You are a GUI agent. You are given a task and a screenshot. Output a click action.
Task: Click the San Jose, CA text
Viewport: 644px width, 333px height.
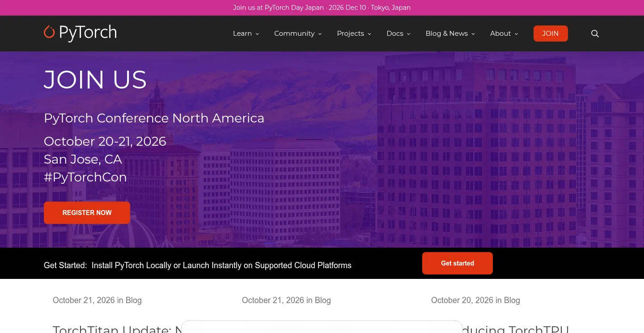[83, 159]
